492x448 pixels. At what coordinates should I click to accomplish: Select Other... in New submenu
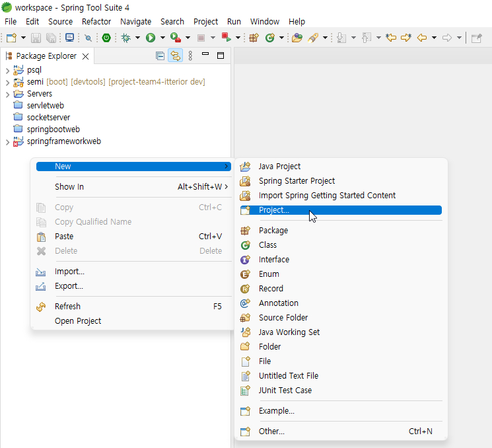341,431
